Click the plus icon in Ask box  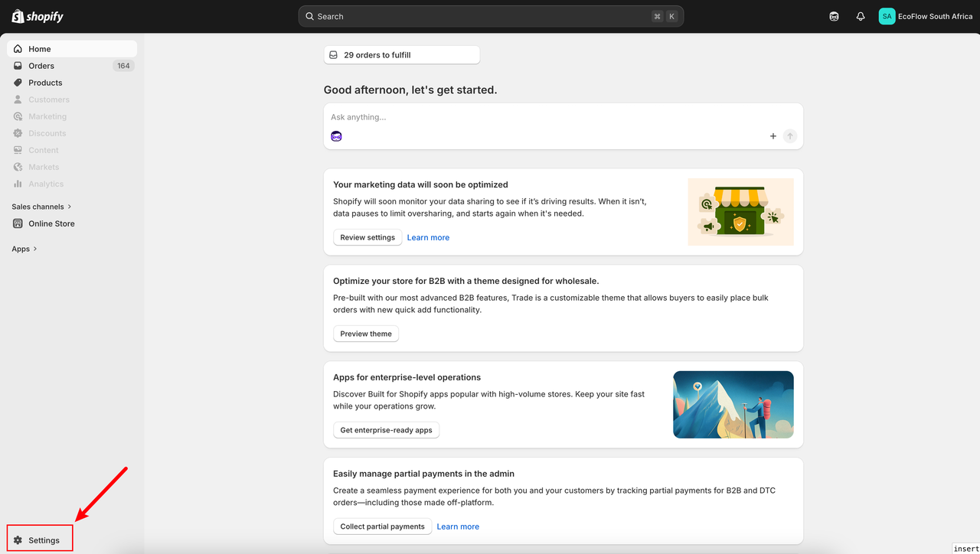(773, 136)
